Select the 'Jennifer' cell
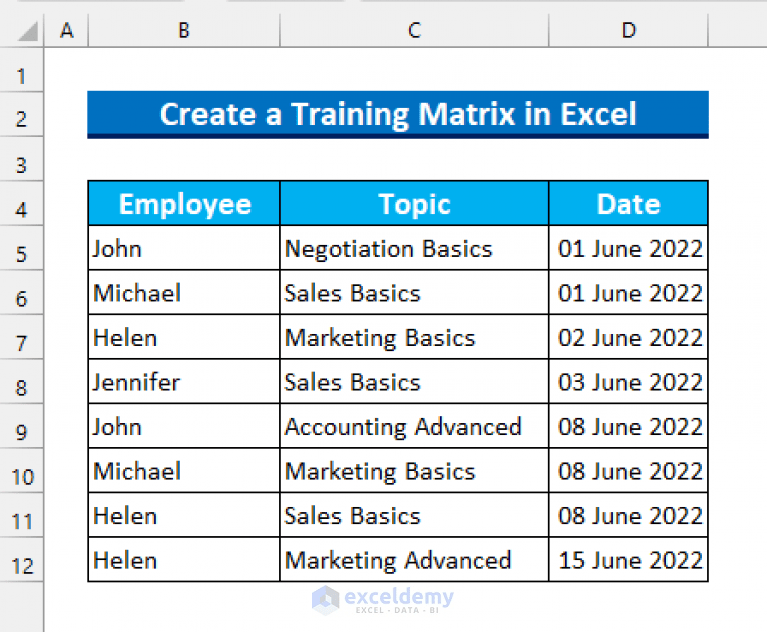This screenshot has width=767, height=632. coord(184,382)
